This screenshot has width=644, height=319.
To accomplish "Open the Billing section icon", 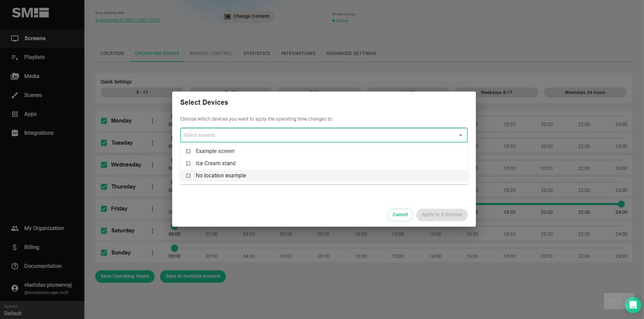I will 15,247.
